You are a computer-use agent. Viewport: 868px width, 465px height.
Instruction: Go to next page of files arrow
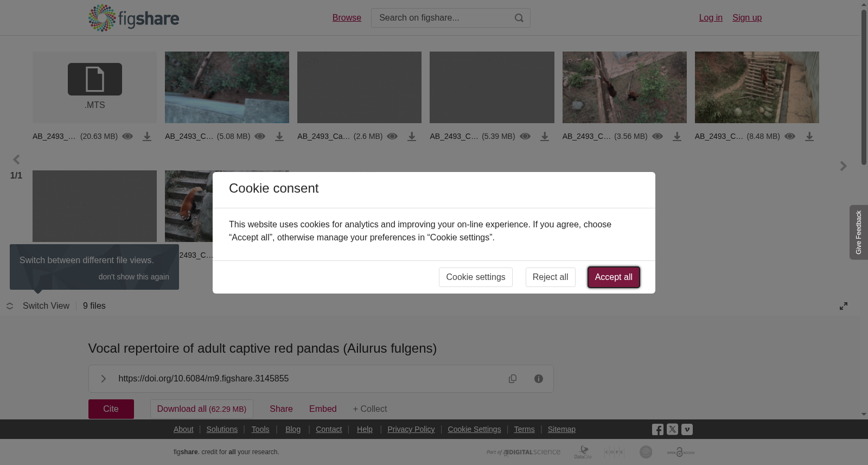(843, 166)
